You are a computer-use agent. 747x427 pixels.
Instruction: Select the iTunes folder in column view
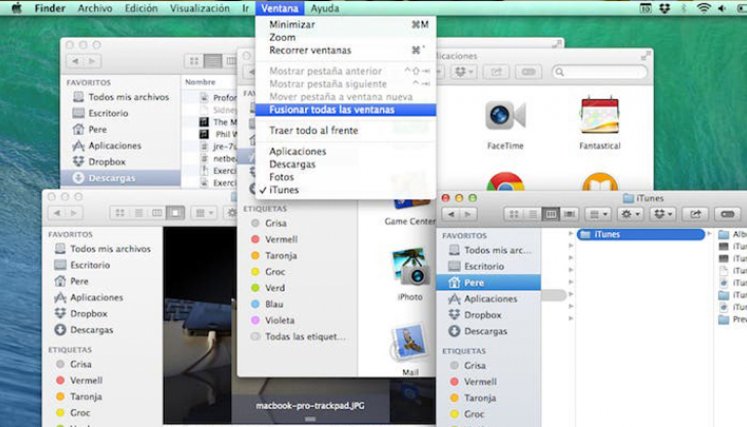pos(641,234)
